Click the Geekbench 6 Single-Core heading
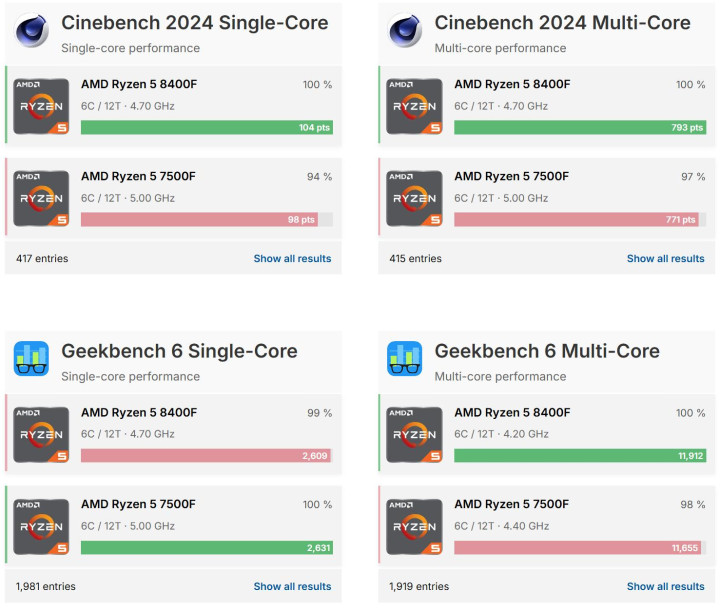 (179, 351)
